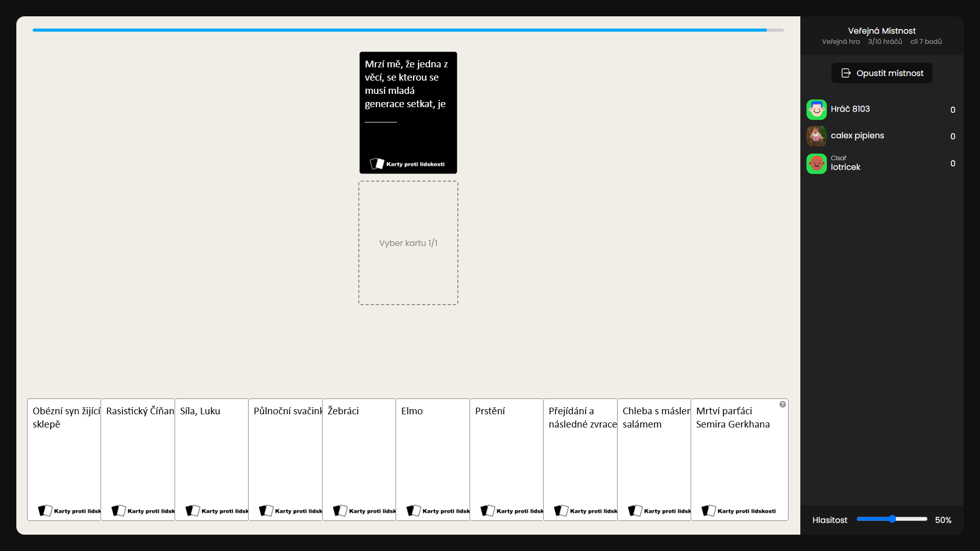Image resolution: width=980 pixels, height=551 pixels.
Task: Pick the Žebráci card
Action: tap(358, 459)
